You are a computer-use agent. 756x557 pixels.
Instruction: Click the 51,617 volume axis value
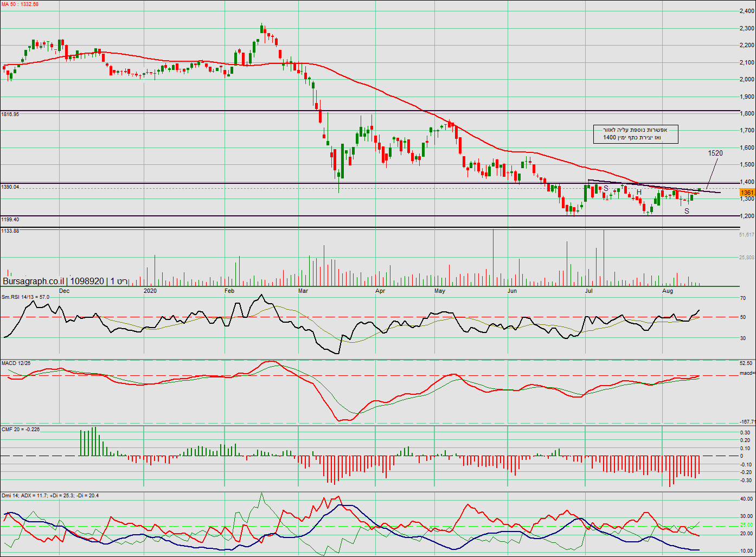pos(746,235)
